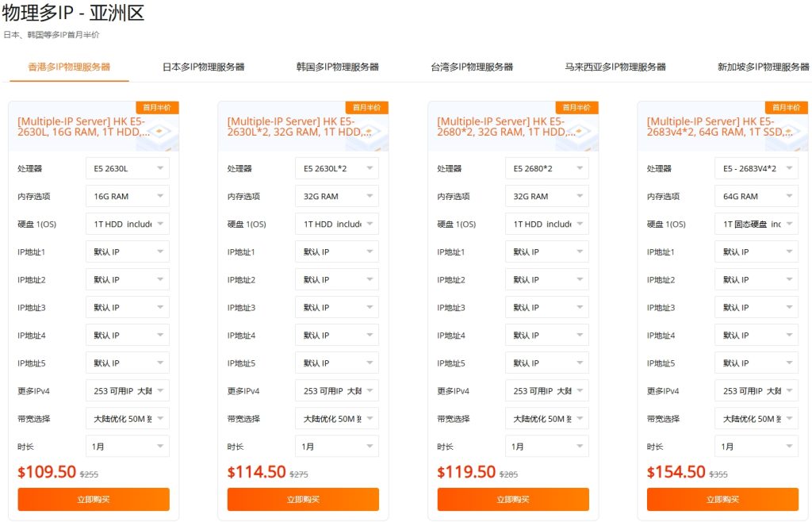Open the 16G RAM memory dropdown
The image size is (812, 522).
point(127,195)
